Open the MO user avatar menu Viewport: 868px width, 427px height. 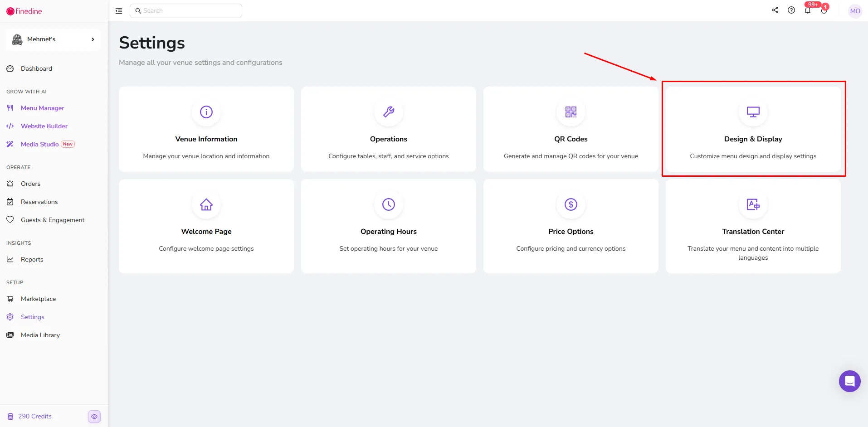click(x=855, y=11)
